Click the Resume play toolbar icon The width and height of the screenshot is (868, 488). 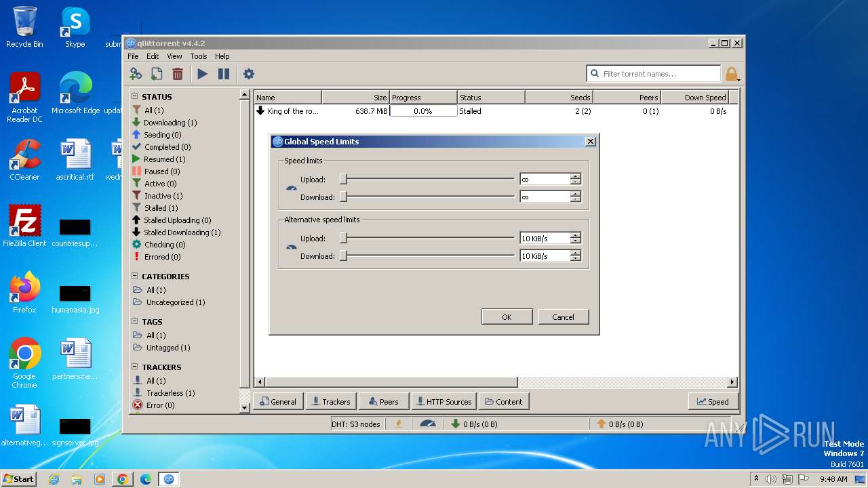point(202,74)
